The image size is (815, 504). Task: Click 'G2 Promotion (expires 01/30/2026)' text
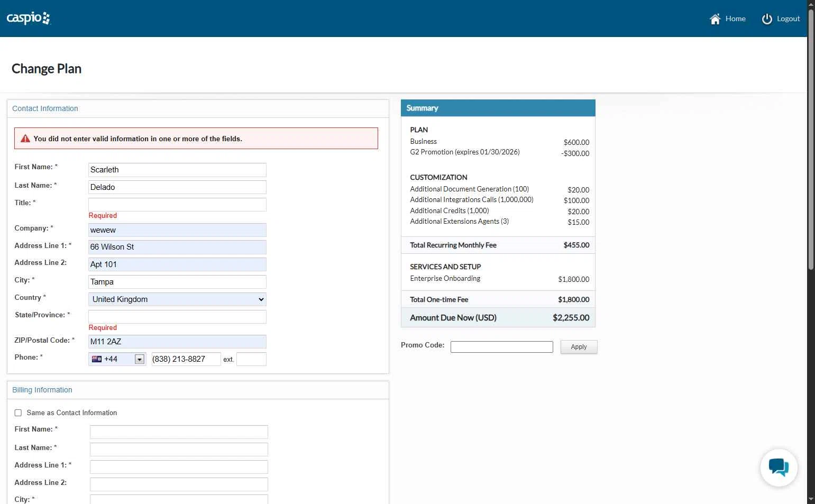click(465, 152)
